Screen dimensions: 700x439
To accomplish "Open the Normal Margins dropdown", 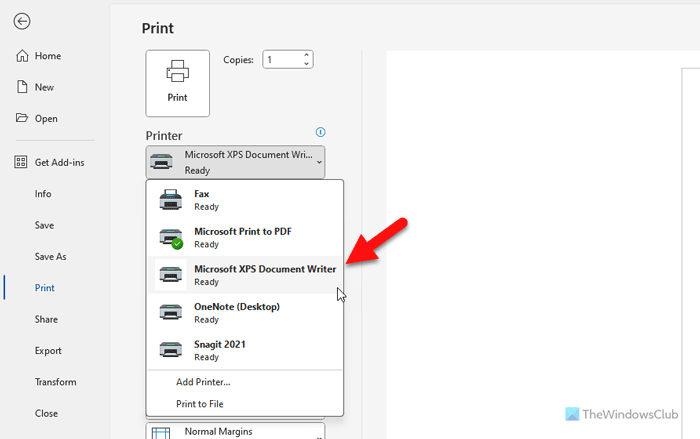I will tap(236, 432).
